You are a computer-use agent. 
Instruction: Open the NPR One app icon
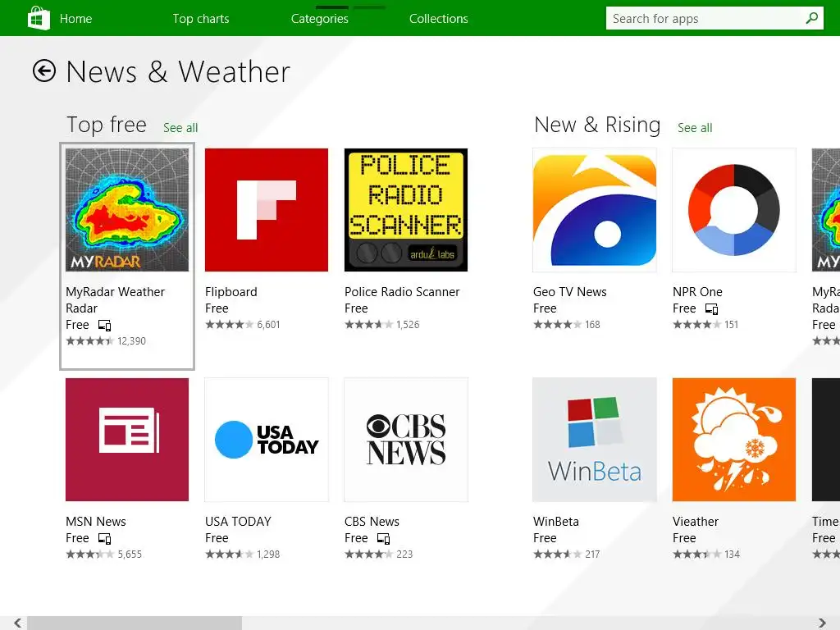[734, 210]
